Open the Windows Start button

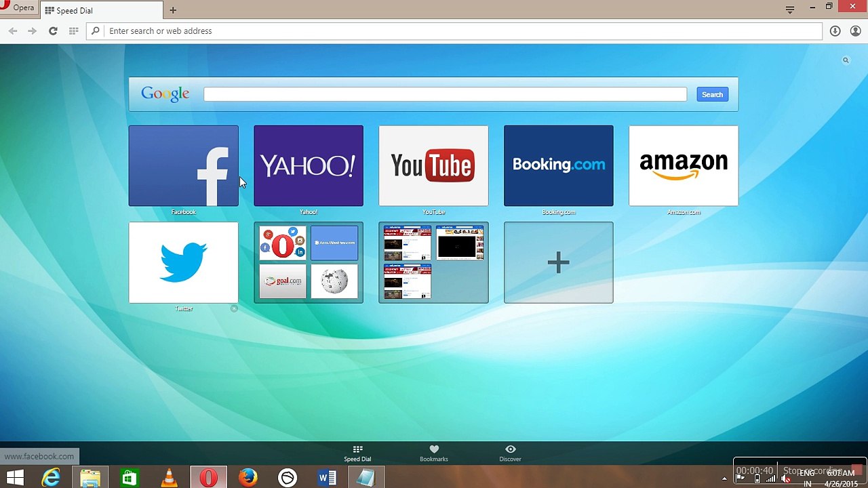[15, 478]
